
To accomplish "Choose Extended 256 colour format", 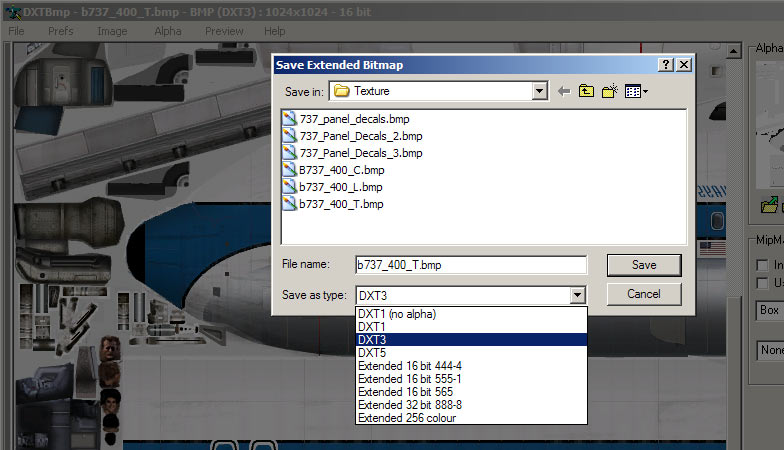I will (471, 418).
